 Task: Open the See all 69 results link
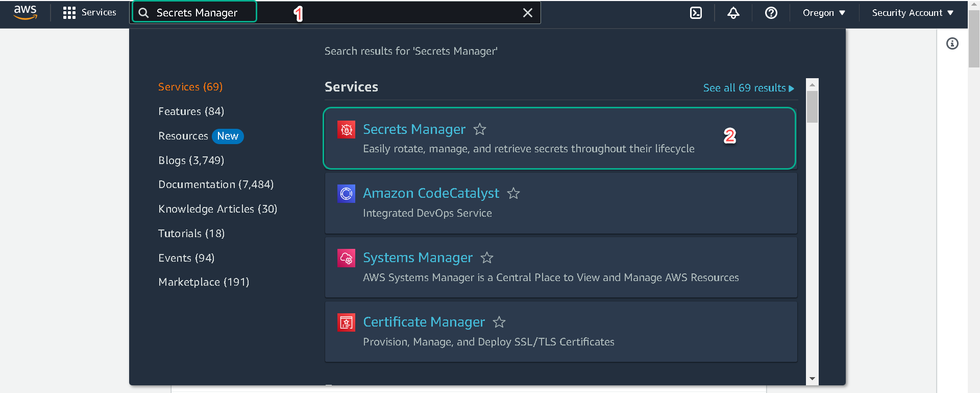748,88
